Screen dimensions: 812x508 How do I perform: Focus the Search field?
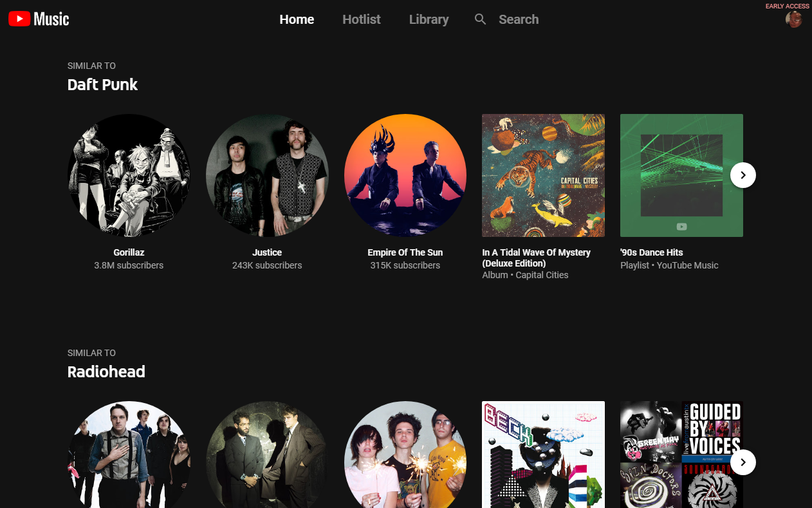click(519, 19)
